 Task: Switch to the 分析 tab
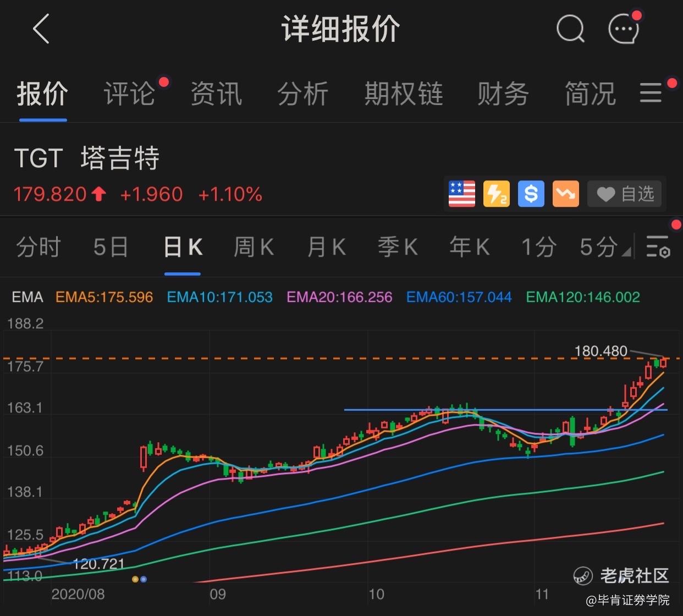303,94
